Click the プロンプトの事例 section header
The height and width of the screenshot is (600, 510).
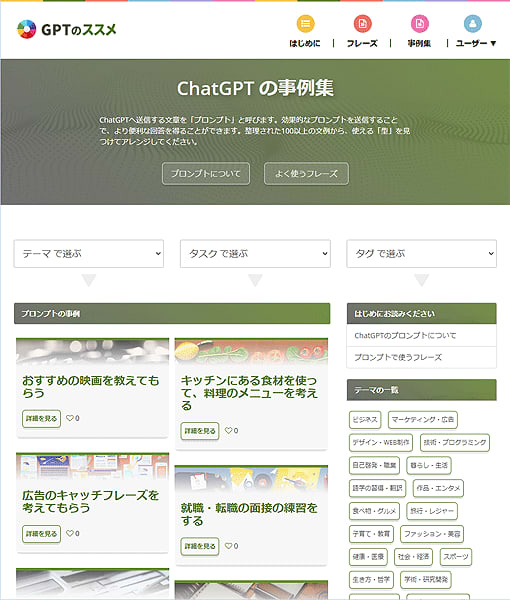(x=172, y=314)
